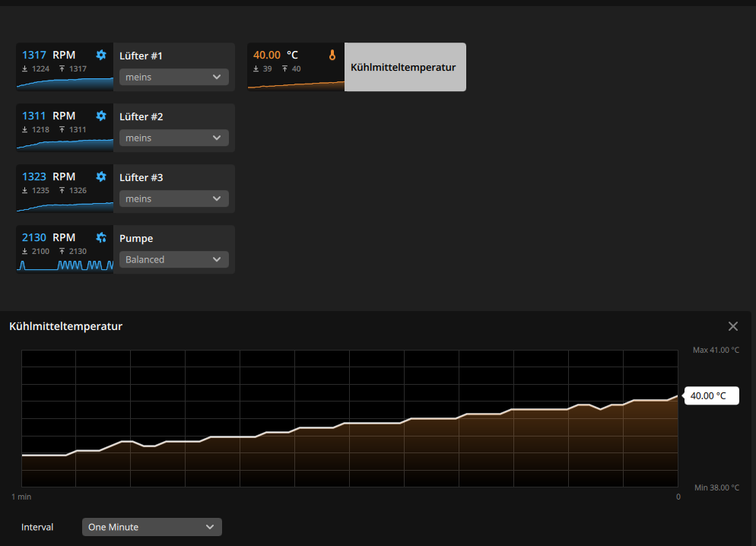Click the minimum value 1218 of Lüfter #2
This screenshot has height=546, width=756.
coord(40,129)
